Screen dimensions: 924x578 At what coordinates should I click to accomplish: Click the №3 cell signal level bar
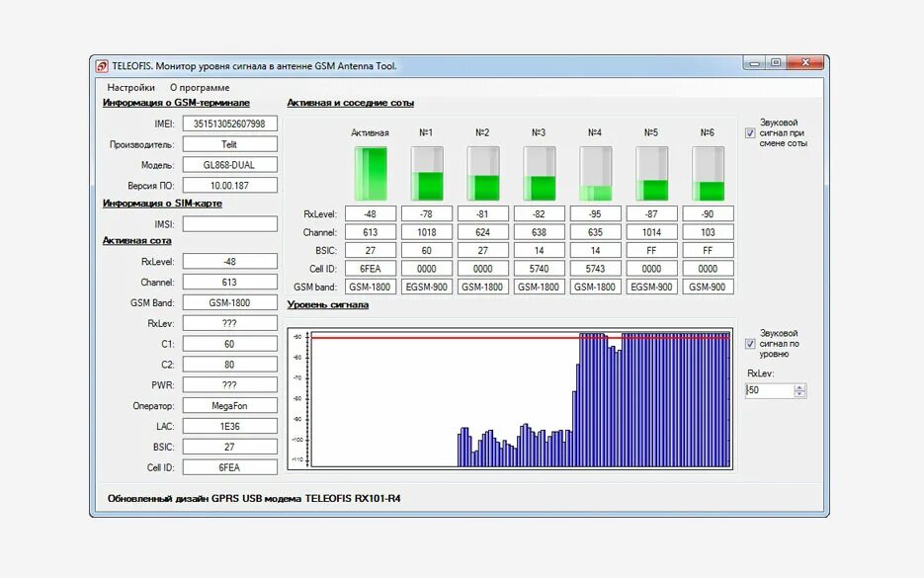click(x=540, y=174)
